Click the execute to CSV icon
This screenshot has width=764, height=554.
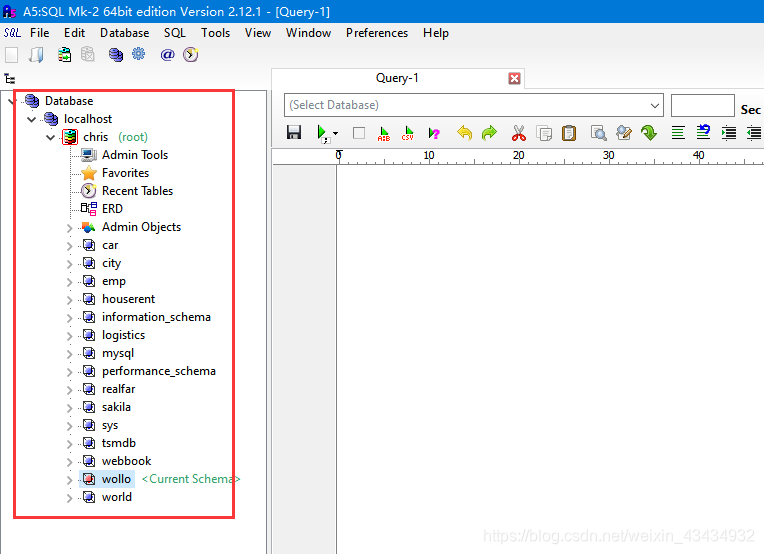tap(408, 133)
